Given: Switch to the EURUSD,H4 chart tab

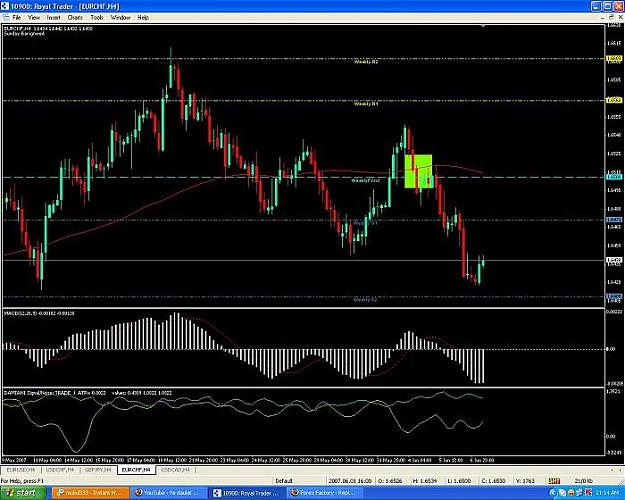Looking at the screenshot, I should [x=21, y=470].
